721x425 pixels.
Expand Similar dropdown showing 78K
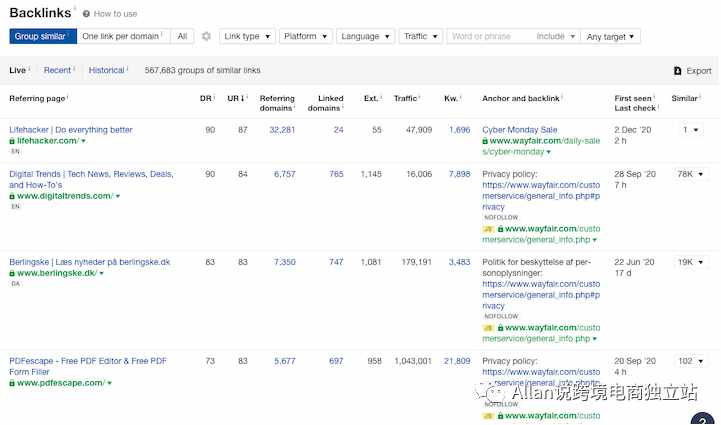(x=690, y=174)
